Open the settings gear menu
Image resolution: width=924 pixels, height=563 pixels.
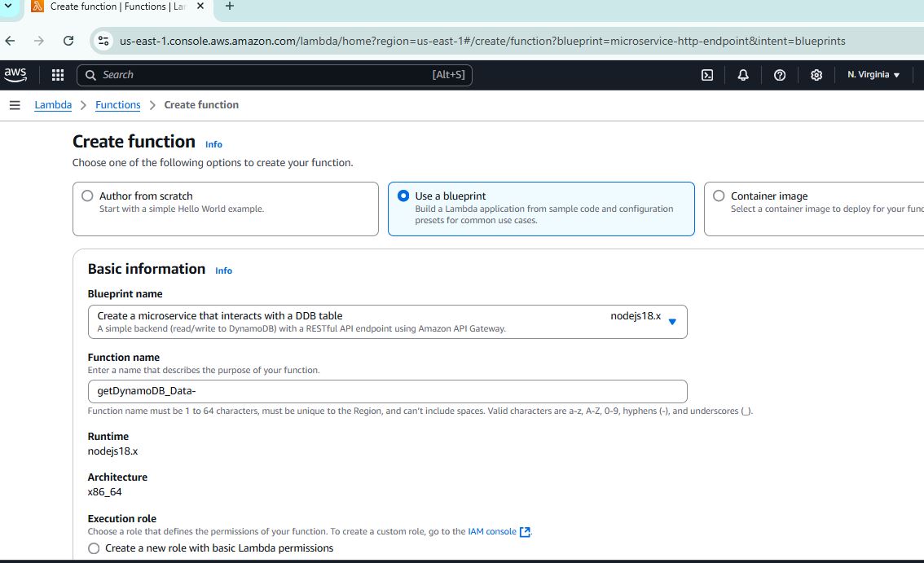816,75
